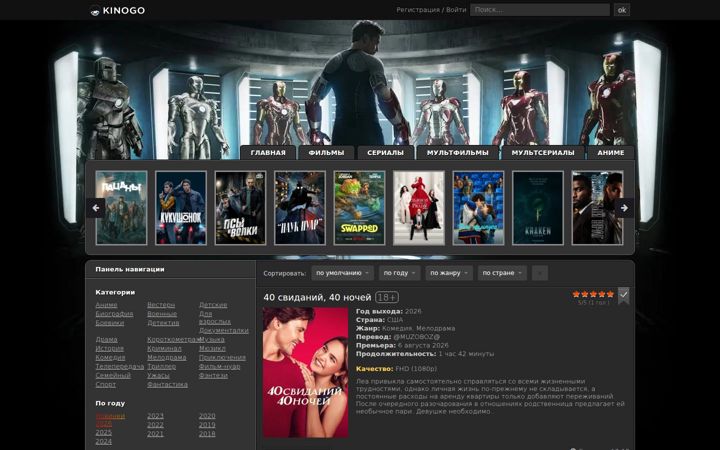Screen dimensions: 720x450
Task: Focus the Поиск search field
Action: coord(540,10)
